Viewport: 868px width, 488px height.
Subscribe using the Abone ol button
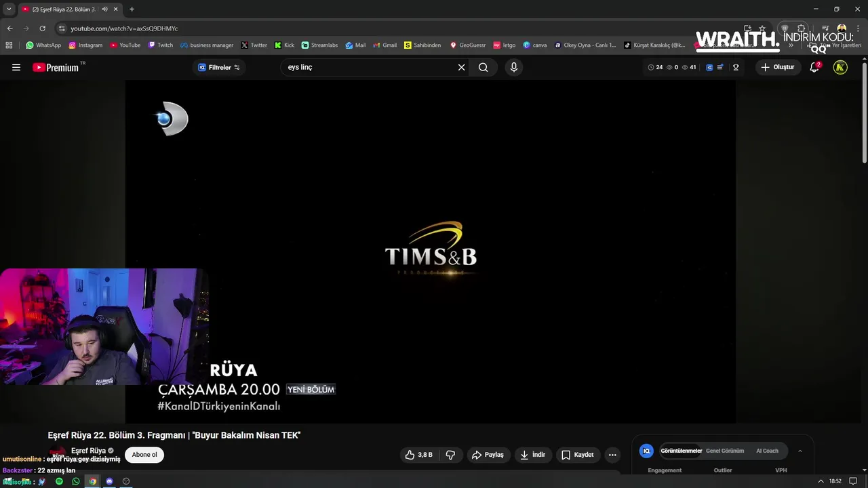[x=144, y=455]
